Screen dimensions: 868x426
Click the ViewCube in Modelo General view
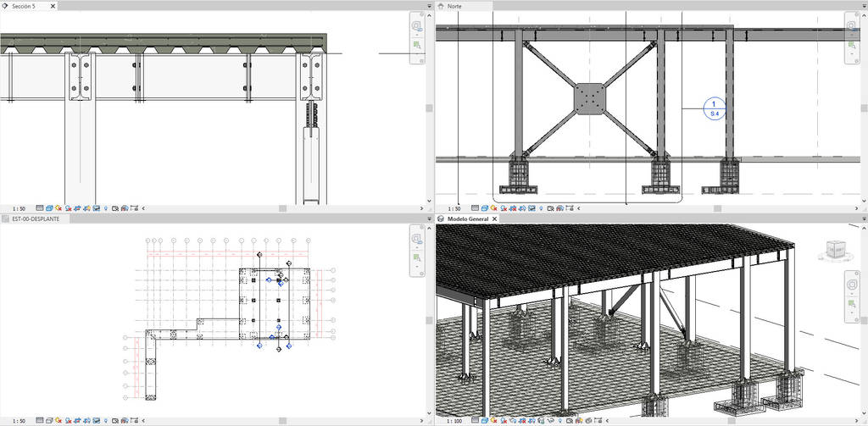(x=835, y=250)
